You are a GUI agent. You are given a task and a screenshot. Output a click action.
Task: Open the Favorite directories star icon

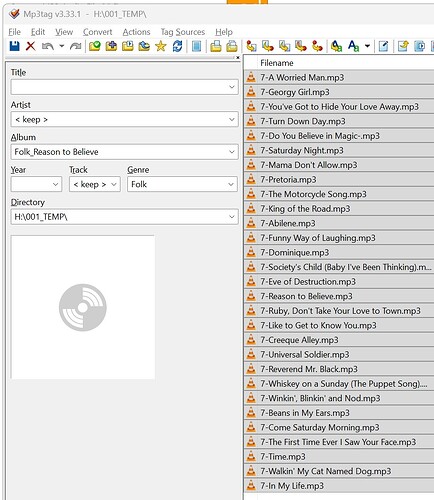pyautogui.click(x=161, y=46)
